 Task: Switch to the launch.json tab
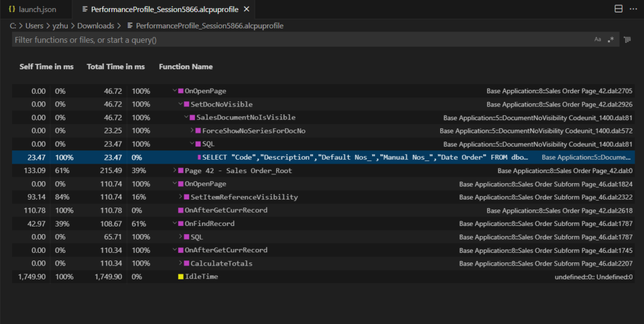click(x=34, y=9)
